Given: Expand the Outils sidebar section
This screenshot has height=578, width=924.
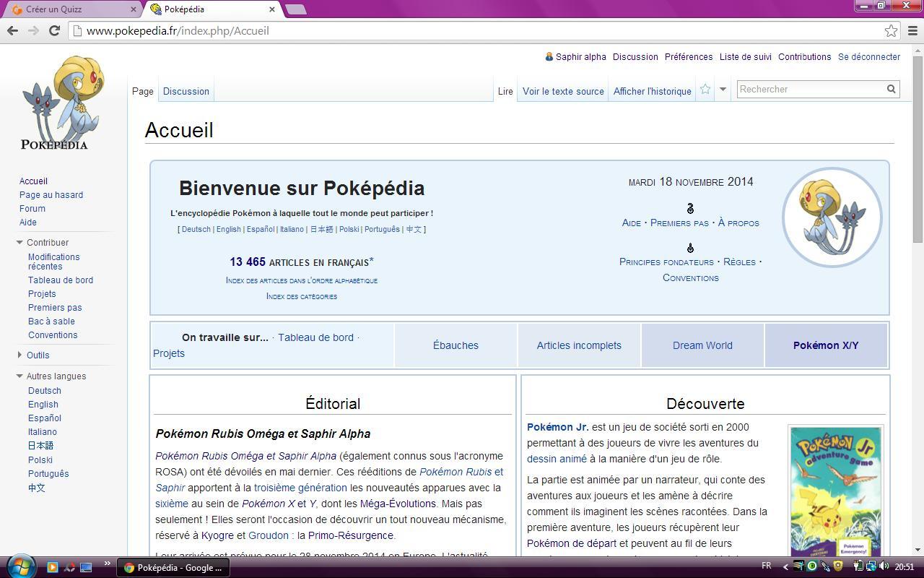Looking at the screenshot, I should [x=19, y=355].
